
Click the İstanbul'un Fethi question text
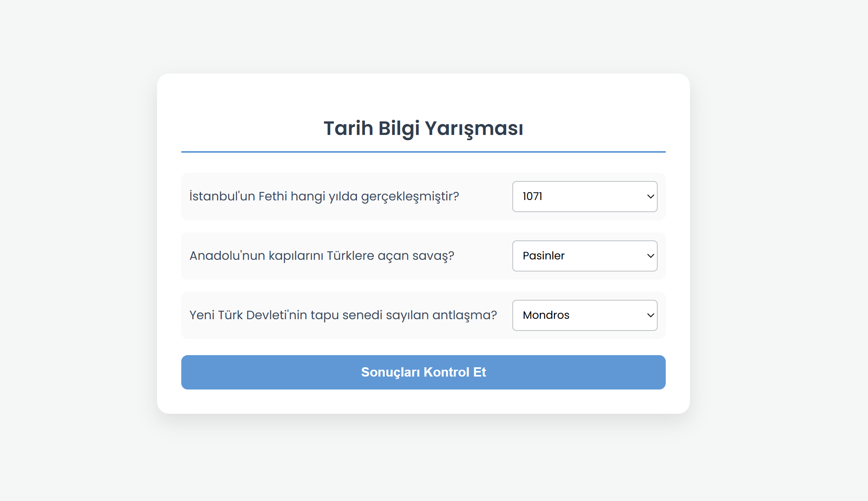tap(324, 196)
